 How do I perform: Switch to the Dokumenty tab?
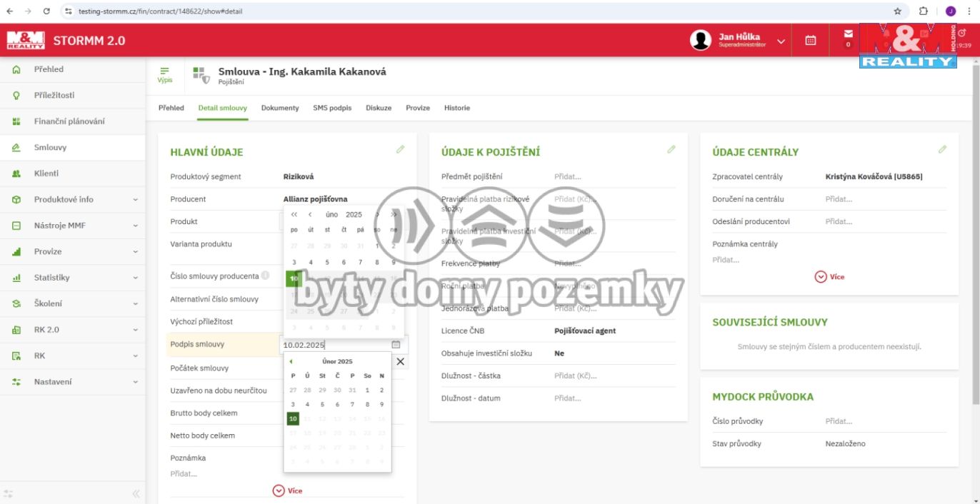pyautogui.click(x=280, y=108)
